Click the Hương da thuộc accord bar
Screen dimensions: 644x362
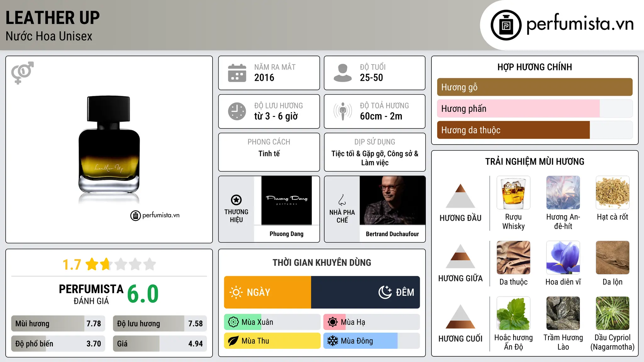click(535, 130)
